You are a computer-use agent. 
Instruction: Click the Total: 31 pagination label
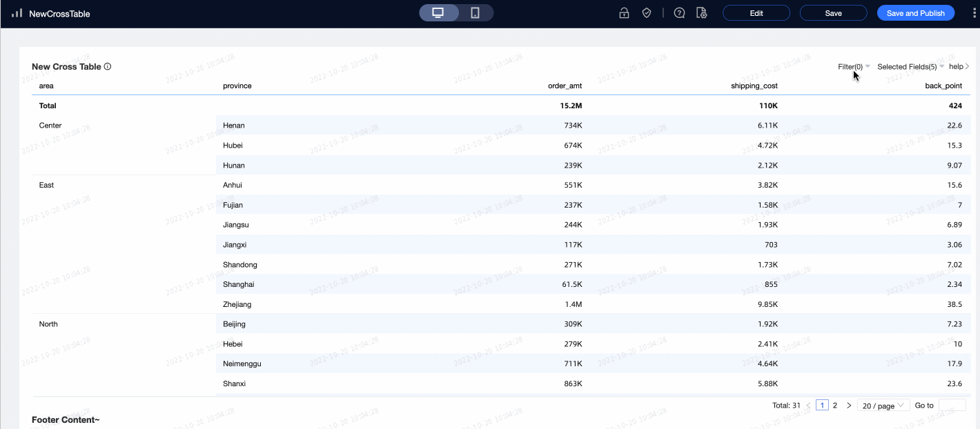(786, 406)
